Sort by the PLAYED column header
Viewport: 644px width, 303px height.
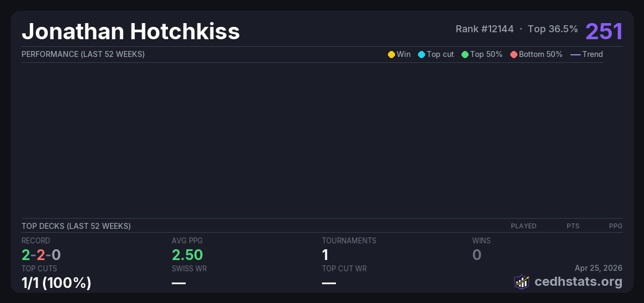(x=523, y=226)
